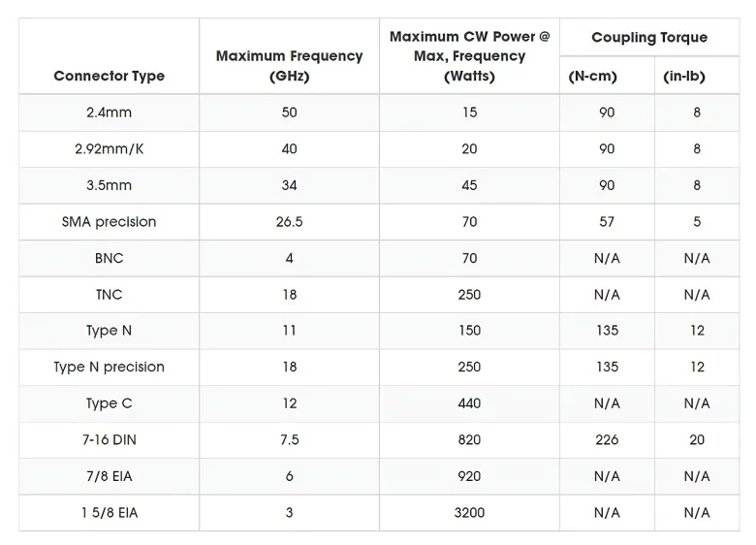Select the (in-lb) sub-header
This screenshot has width=756, height=545.
coord(697,77)
